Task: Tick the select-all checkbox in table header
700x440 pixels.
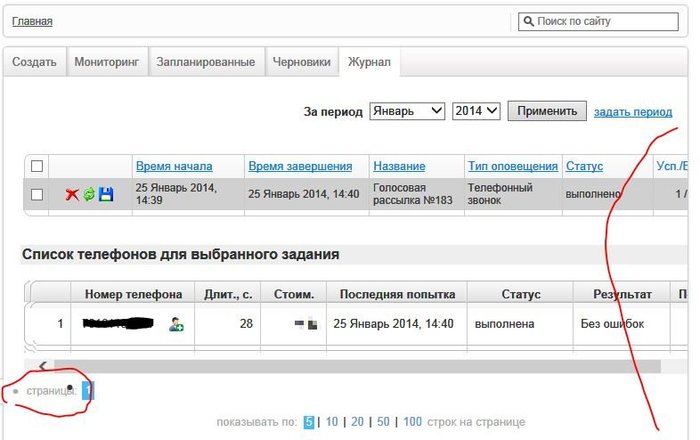Action: pos(37,166)
